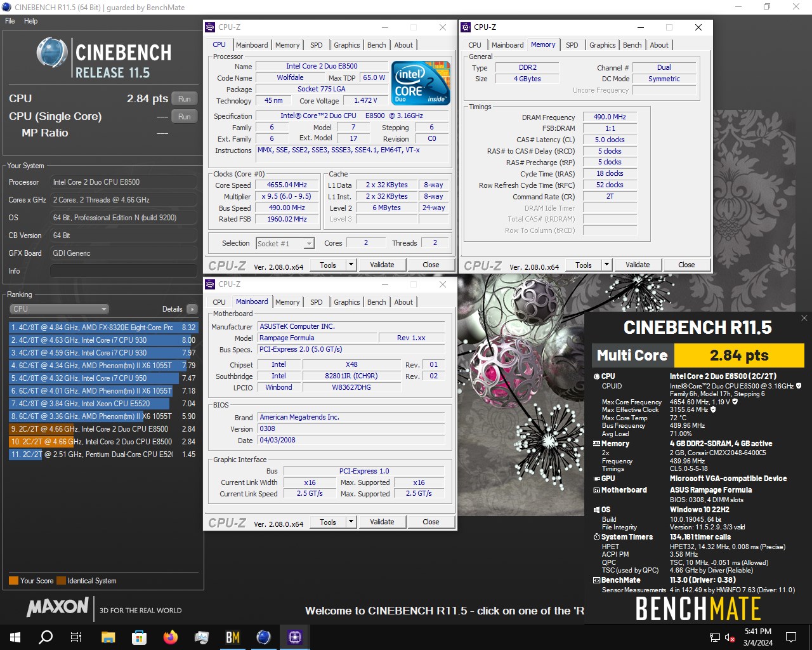Open Task View from the taskbar
This screenshot has height=650, width=812.
pos(76,637)
